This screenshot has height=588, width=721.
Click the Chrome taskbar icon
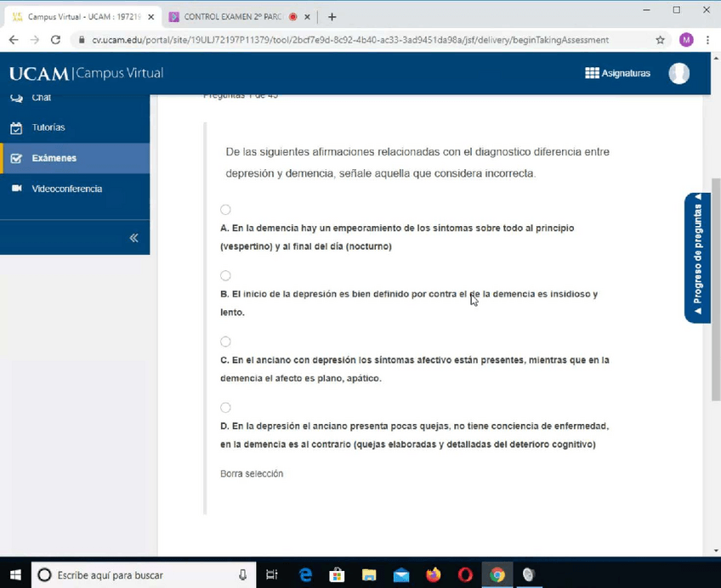tap(497, 574)
